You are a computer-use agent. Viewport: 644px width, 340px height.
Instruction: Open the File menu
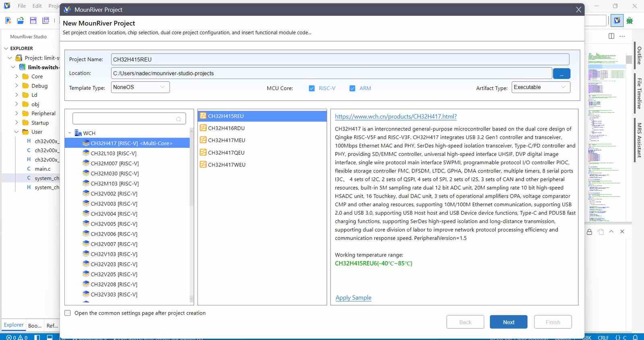click(x=22, y=6)
